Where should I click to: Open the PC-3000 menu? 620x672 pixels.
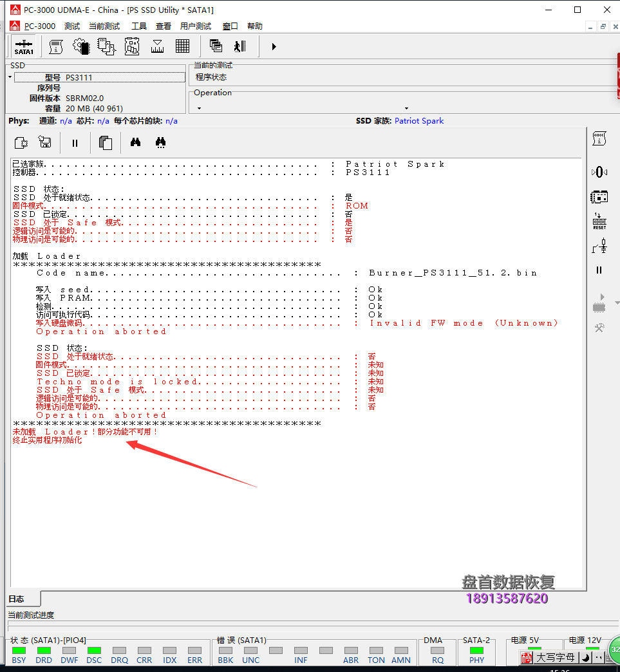pos(40,26)
